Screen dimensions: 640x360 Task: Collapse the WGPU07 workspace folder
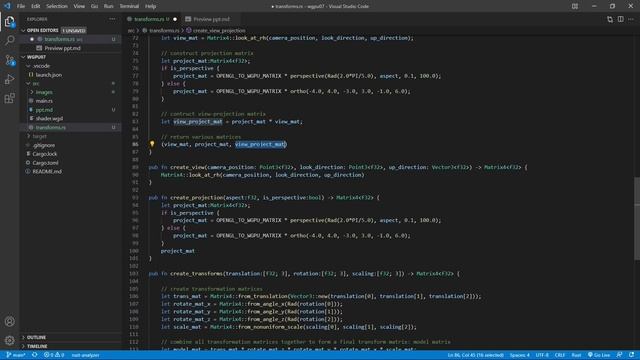pyautogui.click(x=23, y=57)
